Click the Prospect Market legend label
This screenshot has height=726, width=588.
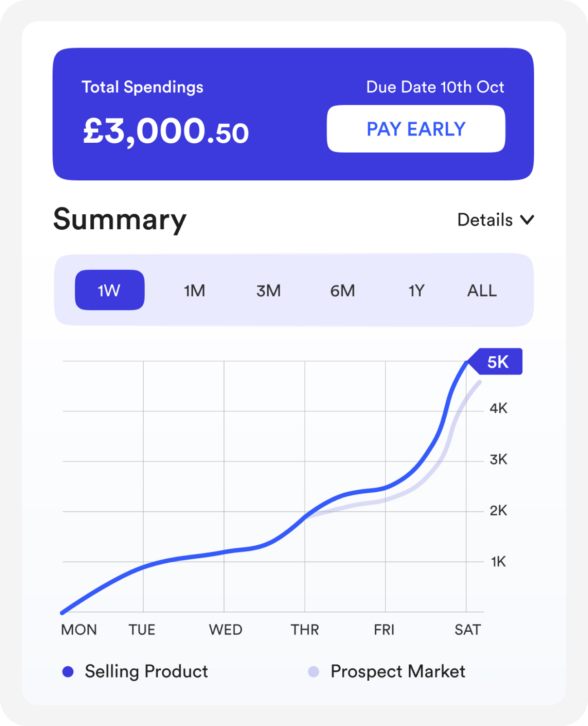point(398,672)
